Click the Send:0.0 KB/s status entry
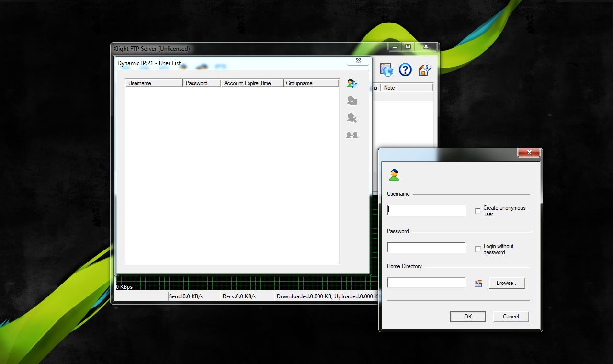613x364 pixels. click(x=193, y=296)
